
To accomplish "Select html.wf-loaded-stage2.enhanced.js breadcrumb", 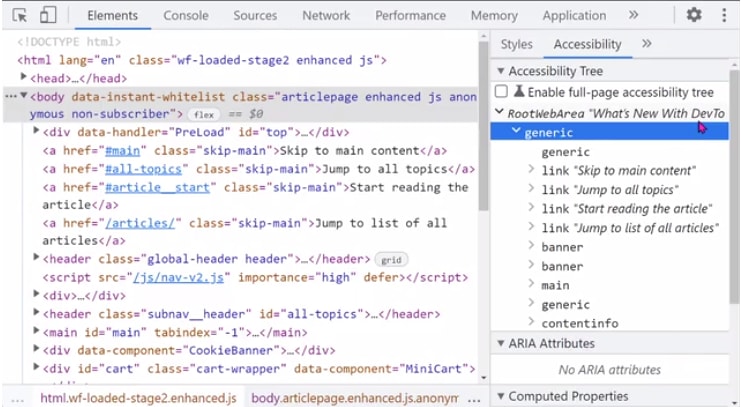I will pyautogui.click(x=138, y=398).
